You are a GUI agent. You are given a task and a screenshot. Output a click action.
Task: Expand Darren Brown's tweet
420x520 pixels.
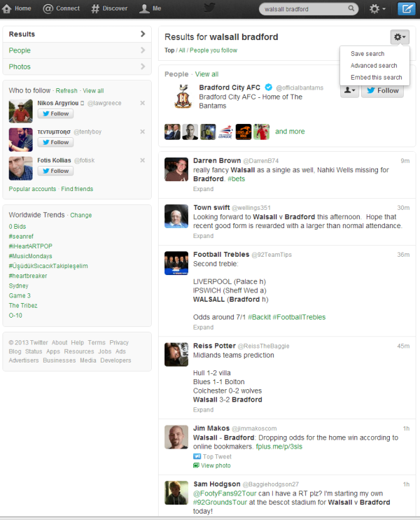204,189
